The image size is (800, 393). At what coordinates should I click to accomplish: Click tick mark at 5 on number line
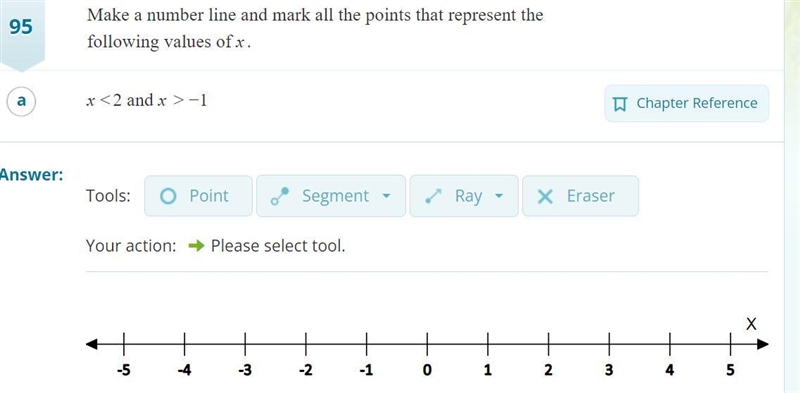730,345
